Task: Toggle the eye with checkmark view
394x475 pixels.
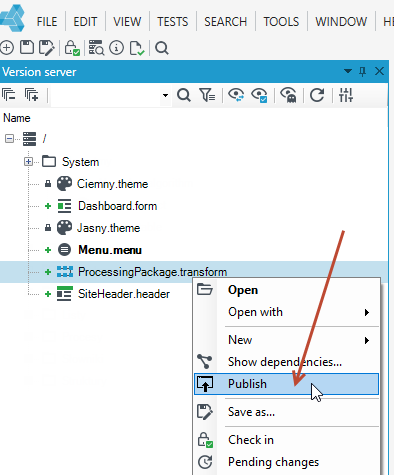Action: (259, 95)
